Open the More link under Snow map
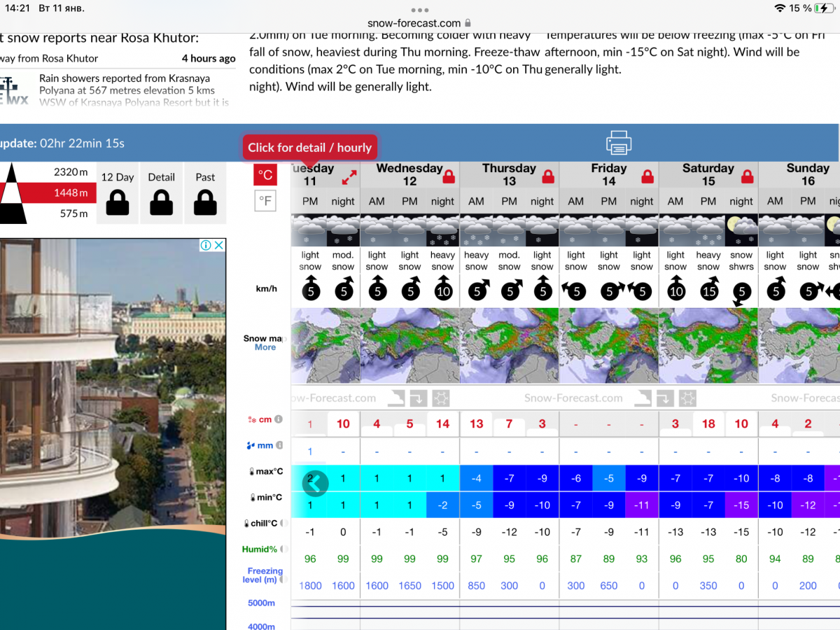840x630 pixels. coord(265,347)
